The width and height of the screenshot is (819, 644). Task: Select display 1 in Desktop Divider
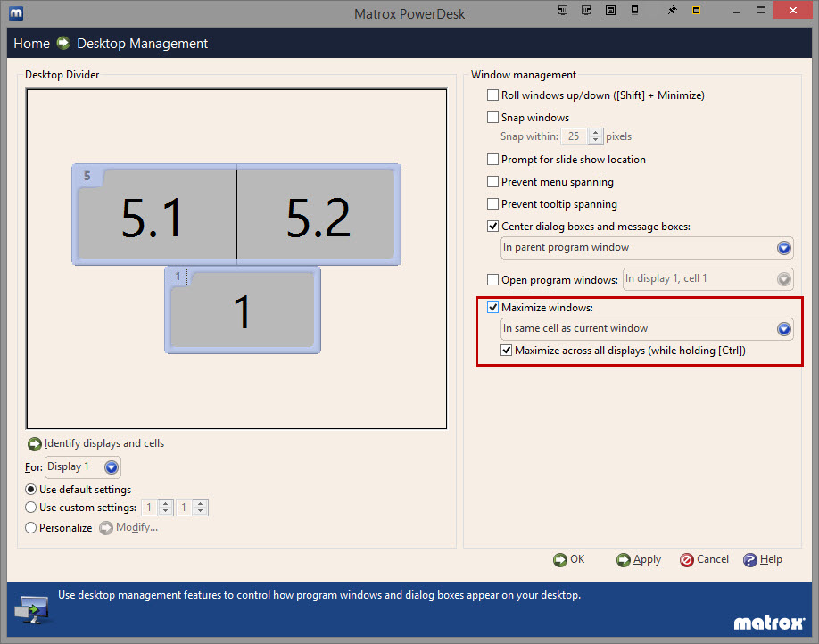(242, 312)
